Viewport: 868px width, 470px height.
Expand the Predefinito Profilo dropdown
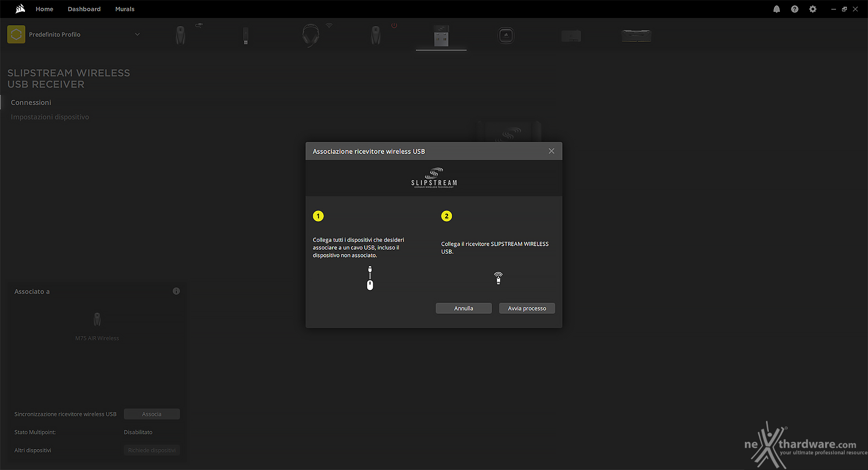pos(137,34)
